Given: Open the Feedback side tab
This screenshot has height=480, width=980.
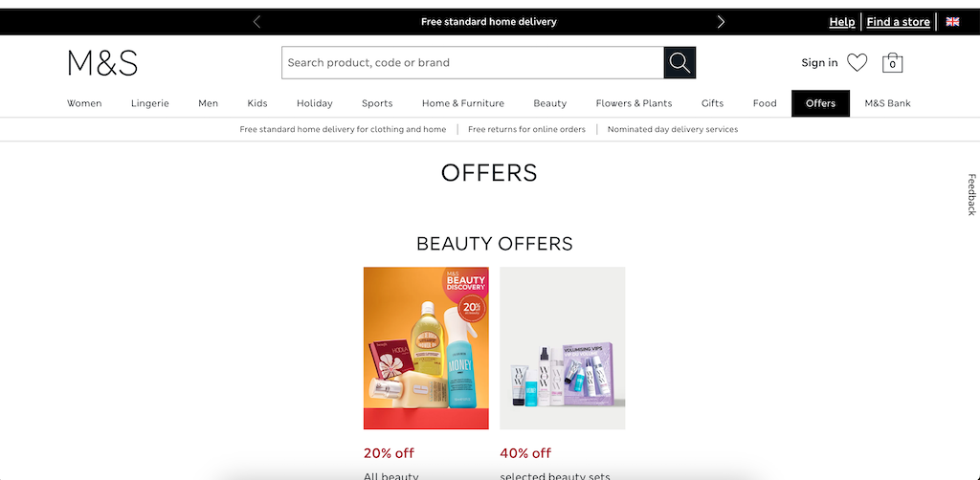Looking at the screenshot, I should point(971,195).
